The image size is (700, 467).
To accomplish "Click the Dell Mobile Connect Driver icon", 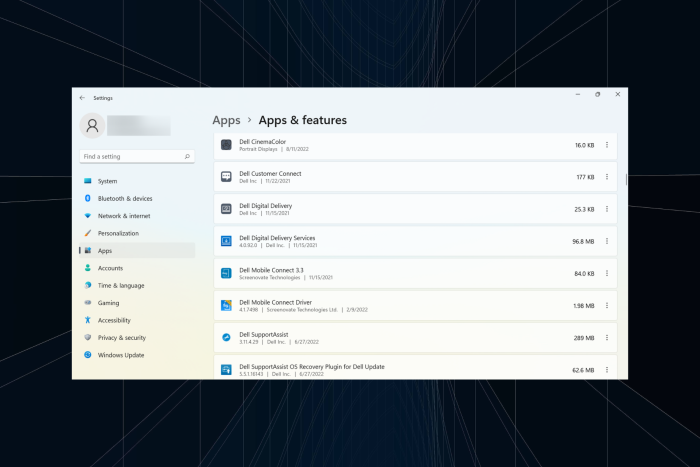I will pyautogui.click(x=226, y=305).
